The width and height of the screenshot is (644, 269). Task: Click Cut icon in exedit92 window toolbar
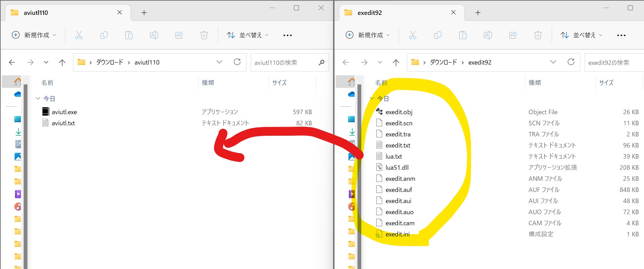point(413,35)
